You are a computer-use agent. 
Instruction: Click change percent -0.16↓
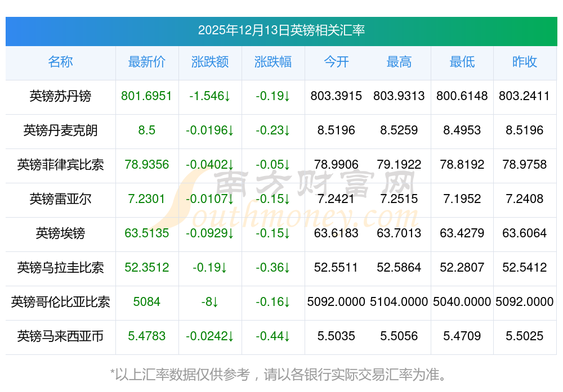273,301
